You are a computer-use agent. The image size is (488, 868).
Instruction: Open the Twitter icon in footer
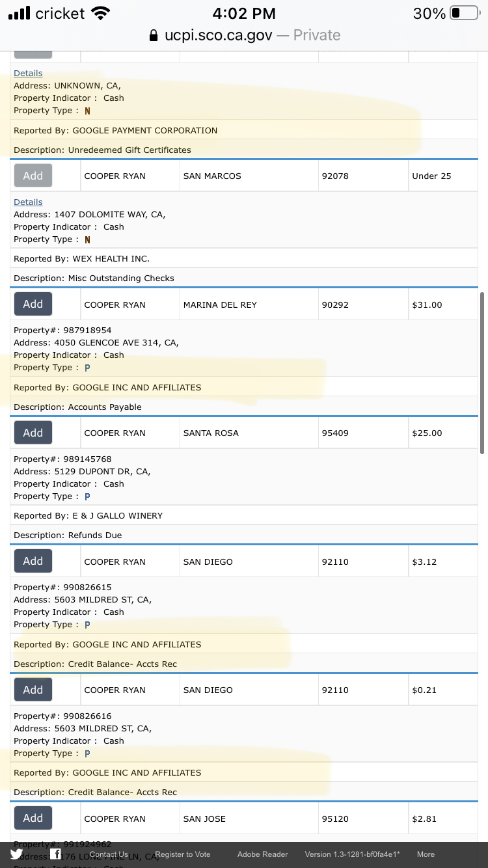(16, 854)
